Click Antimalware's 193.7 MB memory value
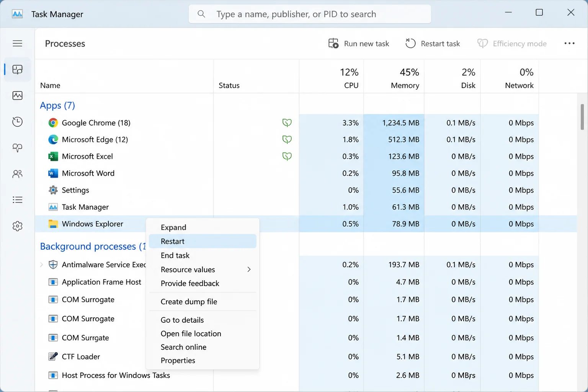 tap(404, 265)
